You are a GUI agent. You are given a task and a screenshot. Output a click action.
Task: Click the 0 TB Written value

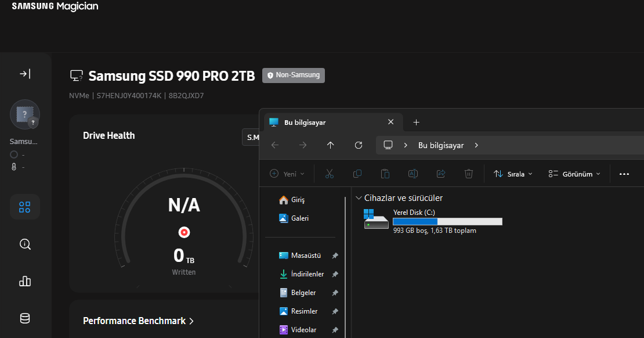pos(183,256)
